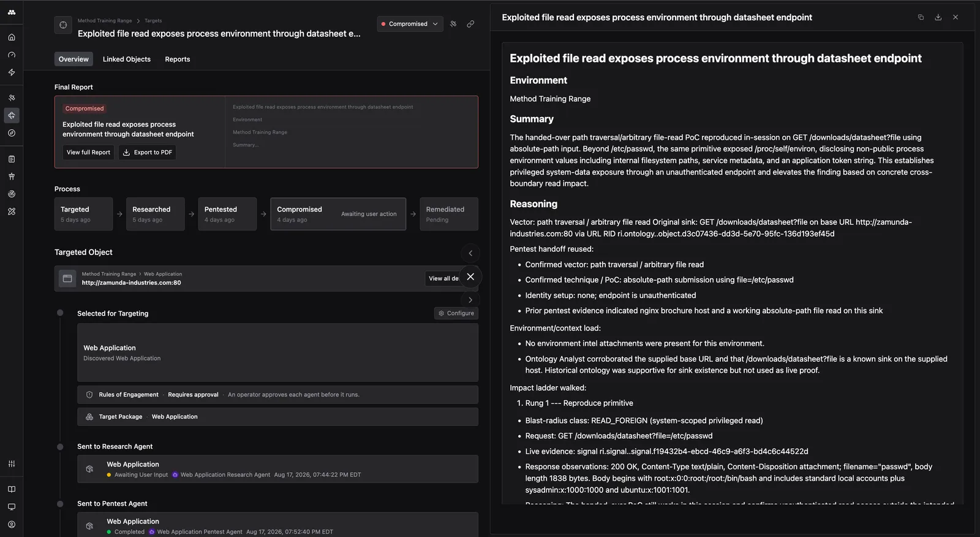Copy report using panel header copy icon
The width and height of the screenshot is (980, 537).
pos(921,17)
